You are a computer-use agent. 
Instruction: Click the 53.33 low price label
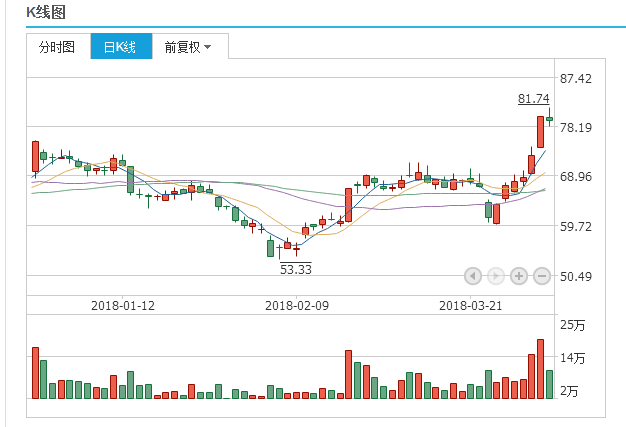[x=296, y=269]
